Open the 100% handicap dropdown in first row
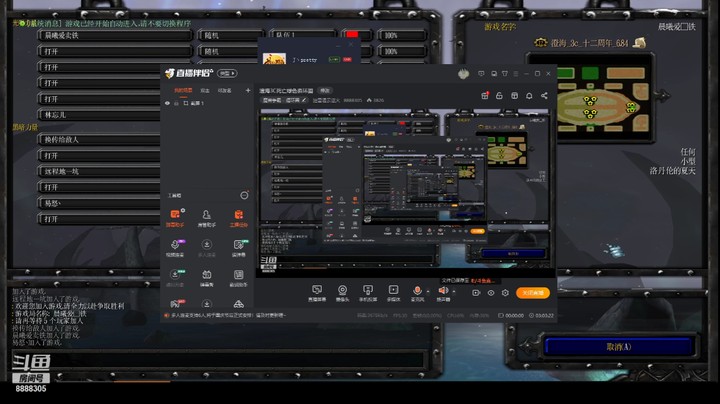The width and height of the screenshot is (720, 404). coord(402,35)
